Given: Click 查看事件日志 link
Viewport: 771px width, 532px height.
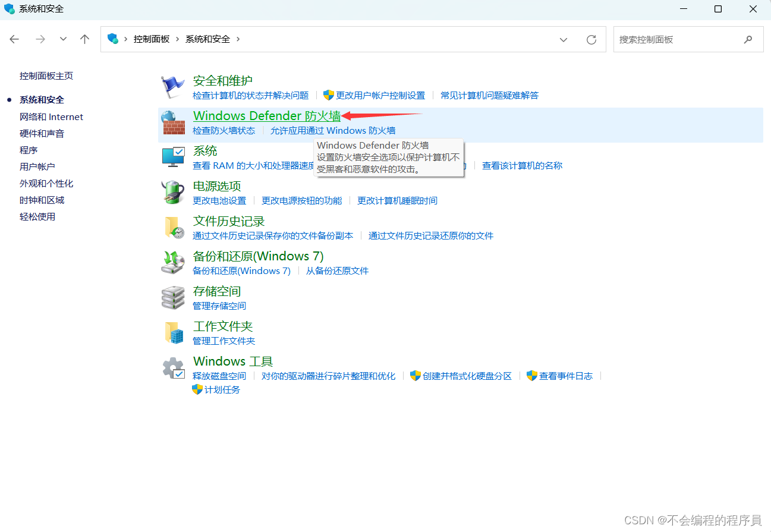Looking at the screenshot, I should [566, 376].
